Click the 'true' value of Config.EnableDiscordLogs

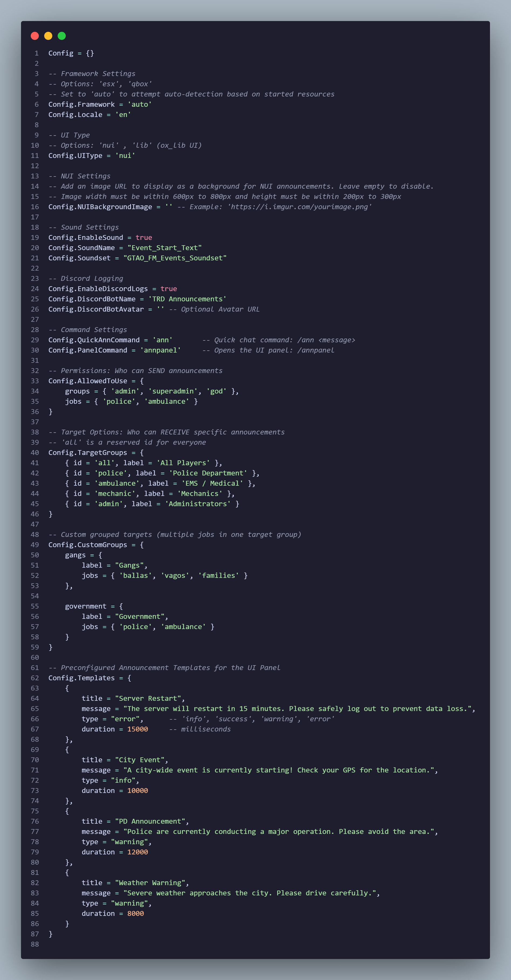pyautogui.click(x=168, y=289)
